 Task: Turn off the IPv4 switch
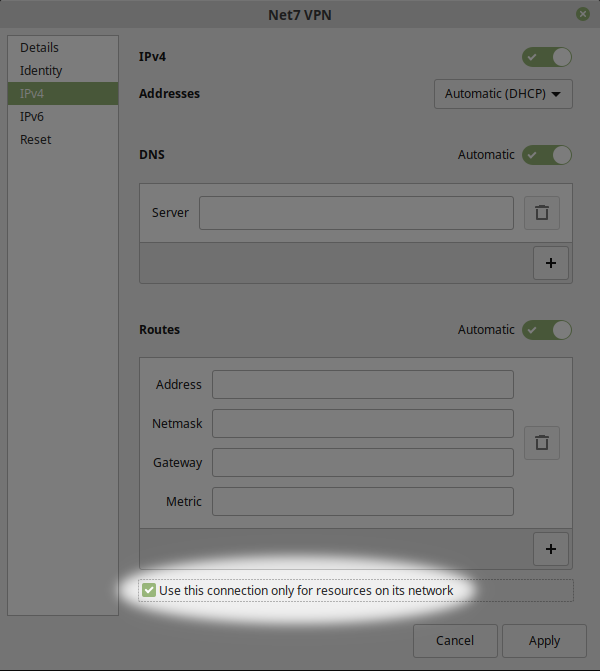tap(547, 57)
